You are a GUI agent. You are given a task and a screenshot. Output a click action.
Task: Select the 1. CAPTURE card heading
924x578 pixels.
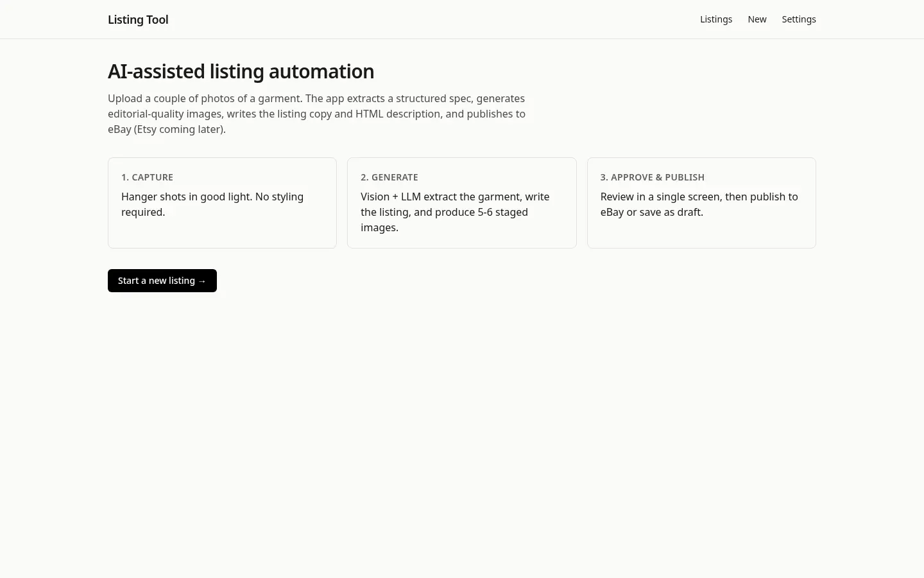[147, 177]
